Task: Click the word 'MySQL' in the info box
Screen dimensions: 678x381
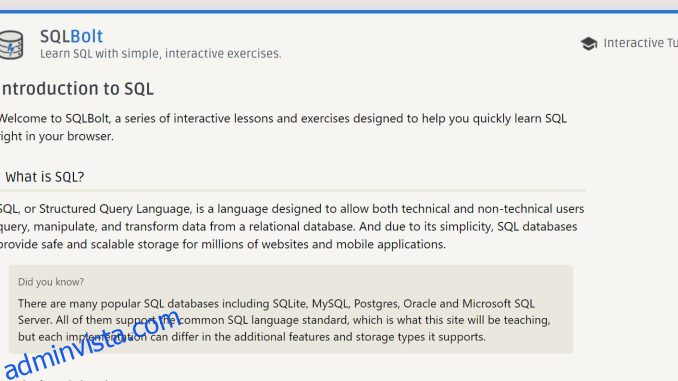Action: [x=330, y=304]
